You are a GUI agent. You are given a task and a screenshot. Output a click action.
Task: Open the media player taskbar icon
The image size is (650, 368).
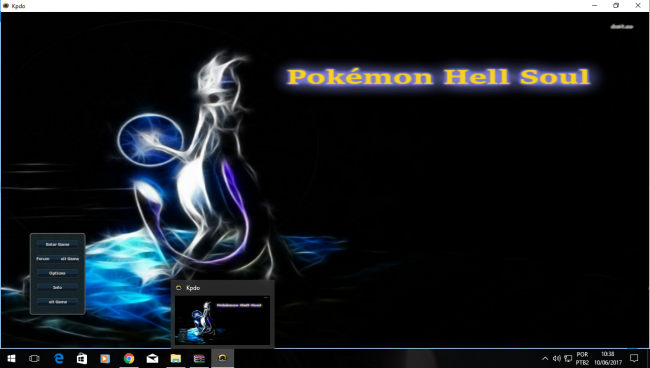pos(105,358)
